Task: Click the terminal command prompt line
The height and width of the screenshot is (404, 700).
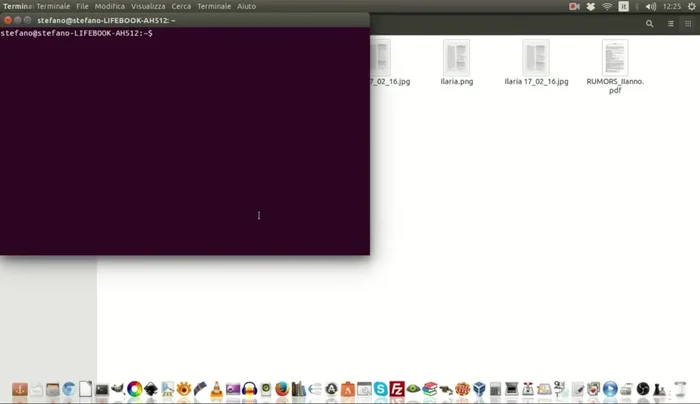Action: 76,33
